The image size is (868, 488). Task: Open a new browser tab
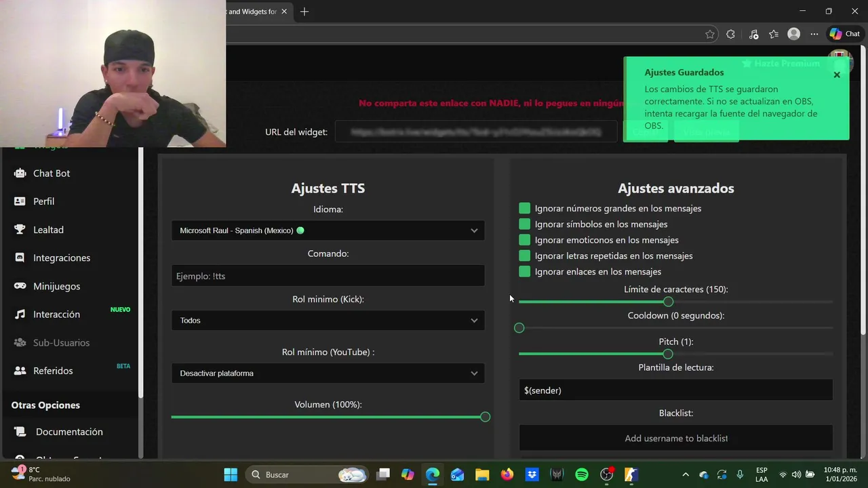(x=304, y=12)
